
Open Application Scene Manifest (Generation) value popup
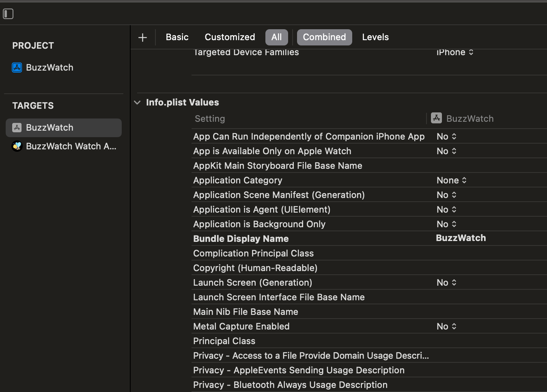[x=447, y=195]
